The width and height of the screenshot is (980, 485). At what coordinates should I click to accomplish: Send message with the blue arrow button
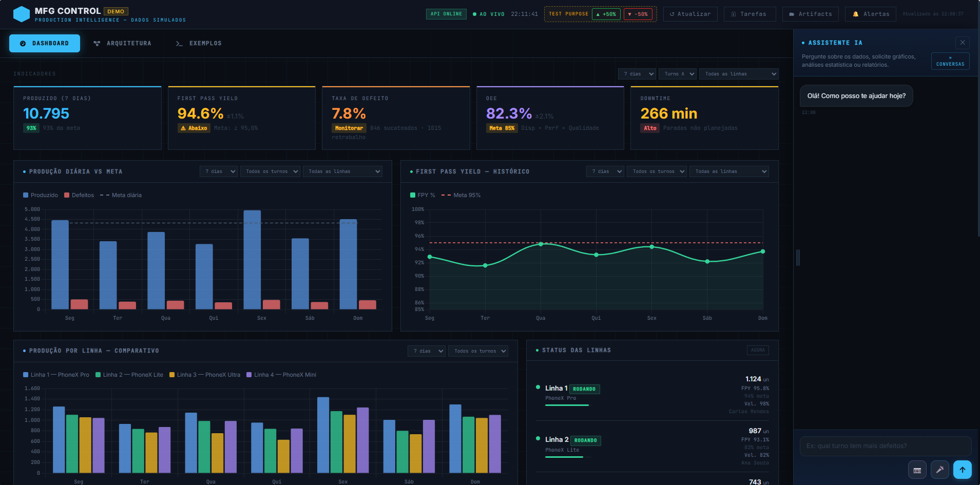[963, 470]
